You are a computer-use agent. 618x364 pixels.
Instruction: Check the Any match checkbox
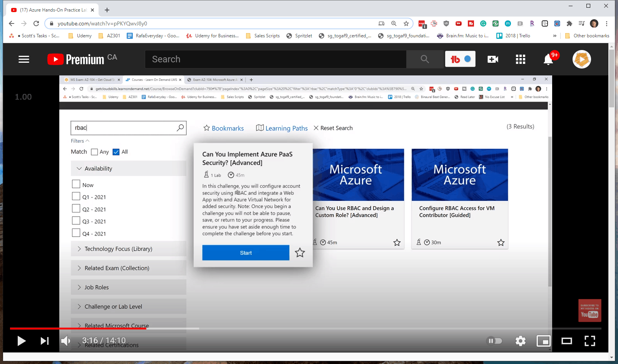tap(94, 152)
